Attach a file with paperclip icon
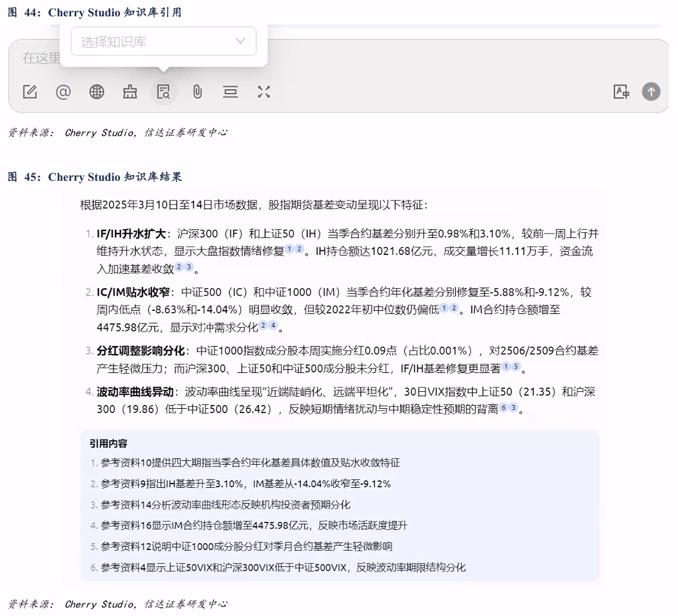Viewport: 678px width, 616px height. [197, 92]
